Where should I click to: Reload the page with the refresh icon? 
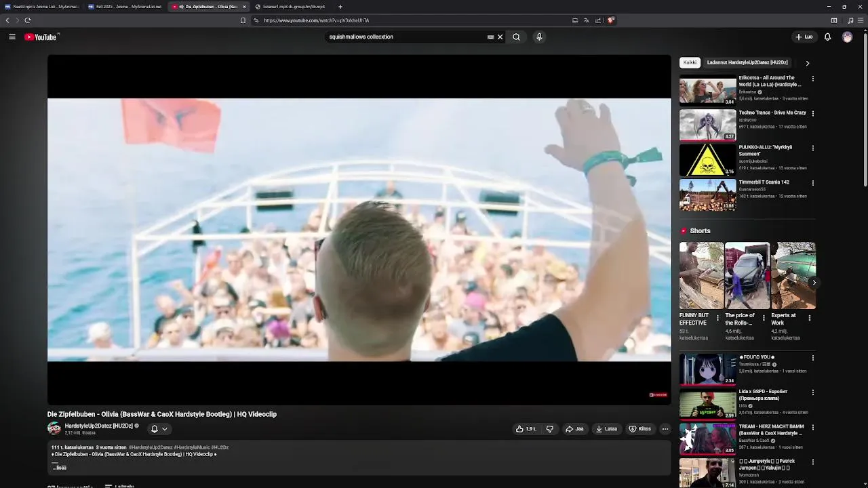(27, 20)
